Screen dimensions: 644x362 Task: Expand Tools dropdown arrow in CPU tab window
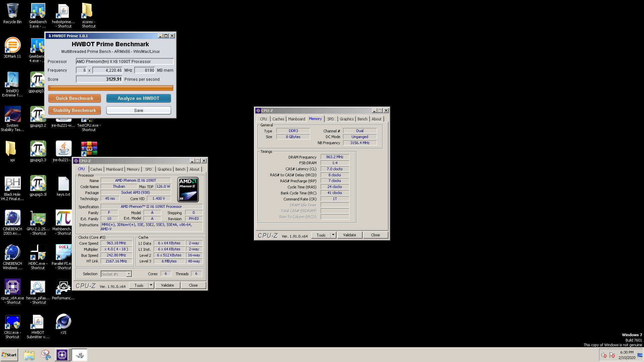(x=151, y=285)
